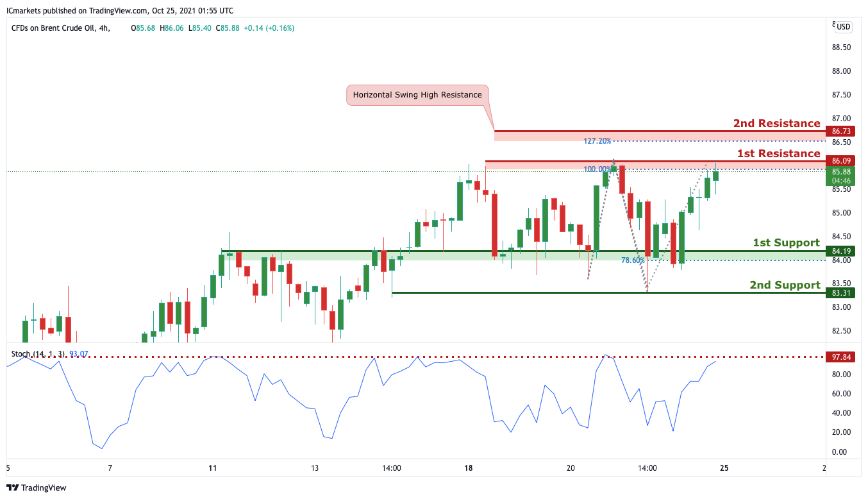Viewport: 868px width, 499px height.
Task: Click the 1st Resistance text label
Action: (x=778, y=154)
